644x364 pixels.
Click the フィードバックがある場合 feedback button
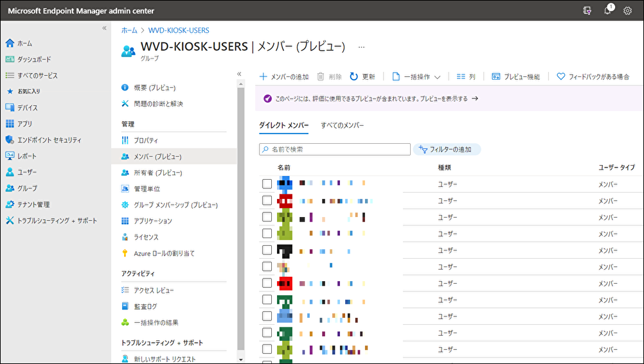(593, 77)
